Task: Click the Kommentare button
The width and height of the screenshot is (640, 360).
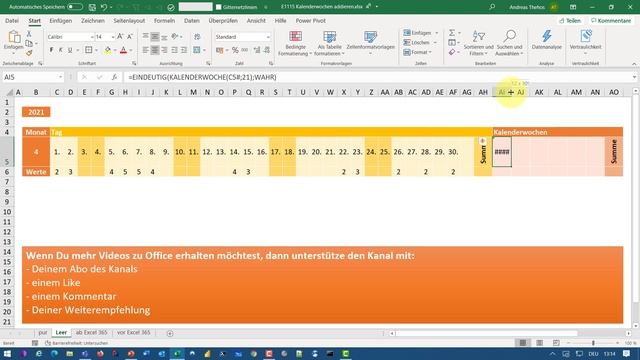Action: coord(611,20)
